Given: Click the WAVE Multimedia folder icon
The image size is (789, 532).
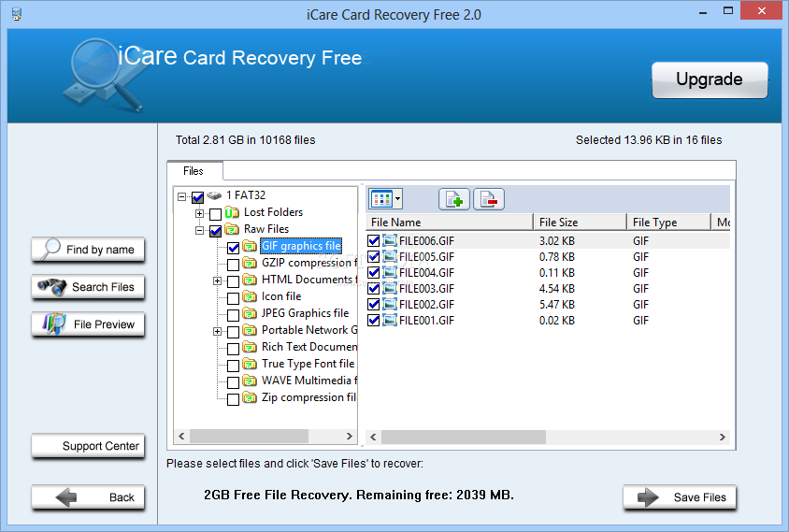Looking at the screenshot, I should click(249, 381).
